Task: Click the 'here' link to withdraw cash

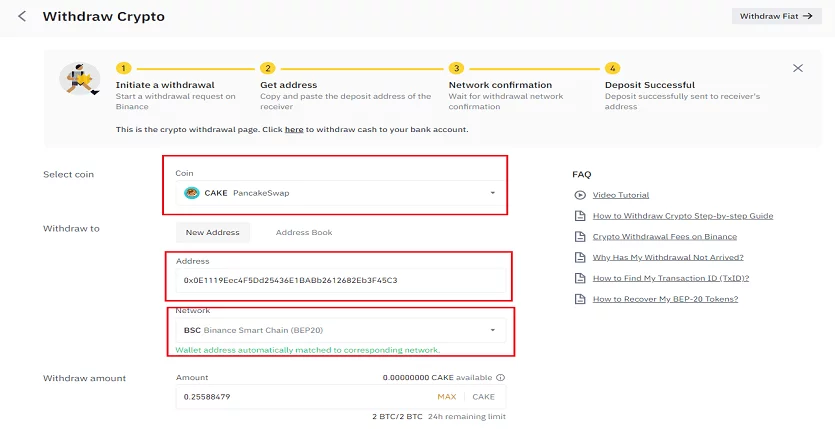Action: pos(294,130)
